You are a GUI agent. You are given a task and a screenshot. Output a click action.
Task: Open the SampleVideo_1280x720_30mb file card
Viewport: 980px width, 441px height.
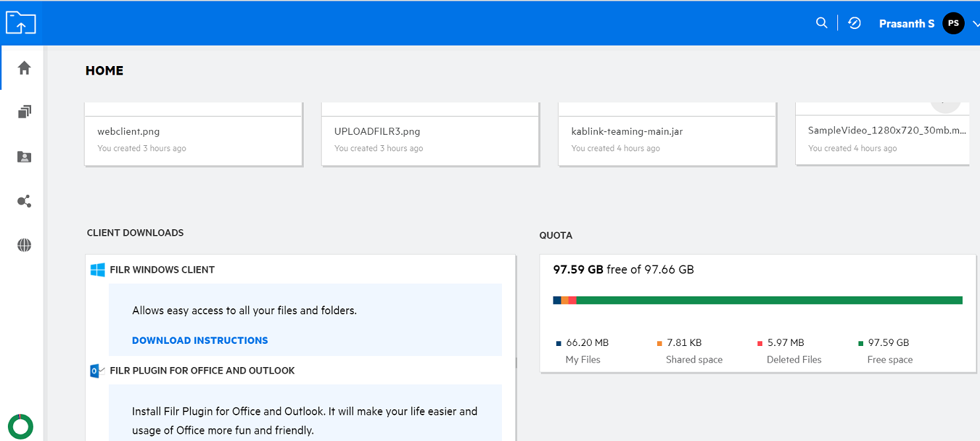[x=885, y=139]
